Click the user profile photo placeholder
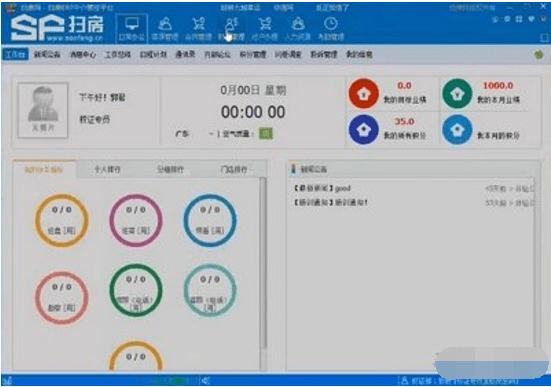This screenshot has width=551, height=387. tap(43, 110)
